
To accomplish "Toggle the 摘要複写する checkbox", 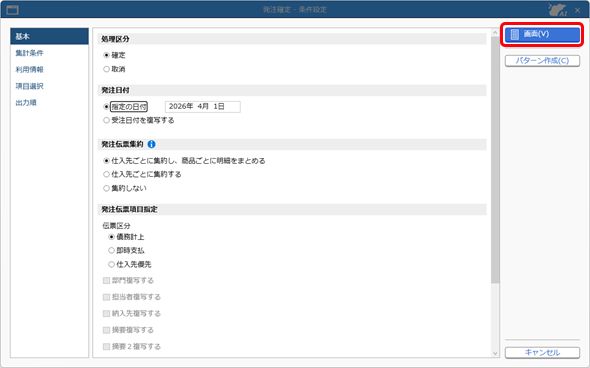I will click(x=106, y=330).
